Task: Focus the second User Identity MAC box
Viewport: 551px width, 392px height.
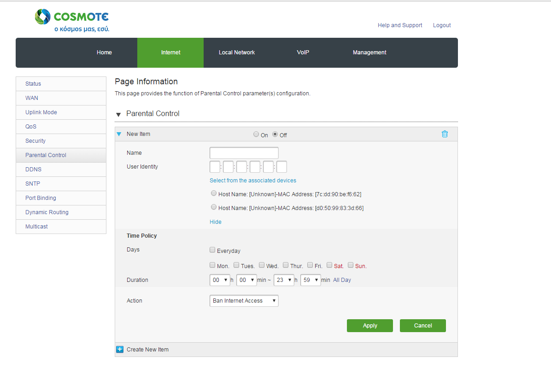Action: 228,167
